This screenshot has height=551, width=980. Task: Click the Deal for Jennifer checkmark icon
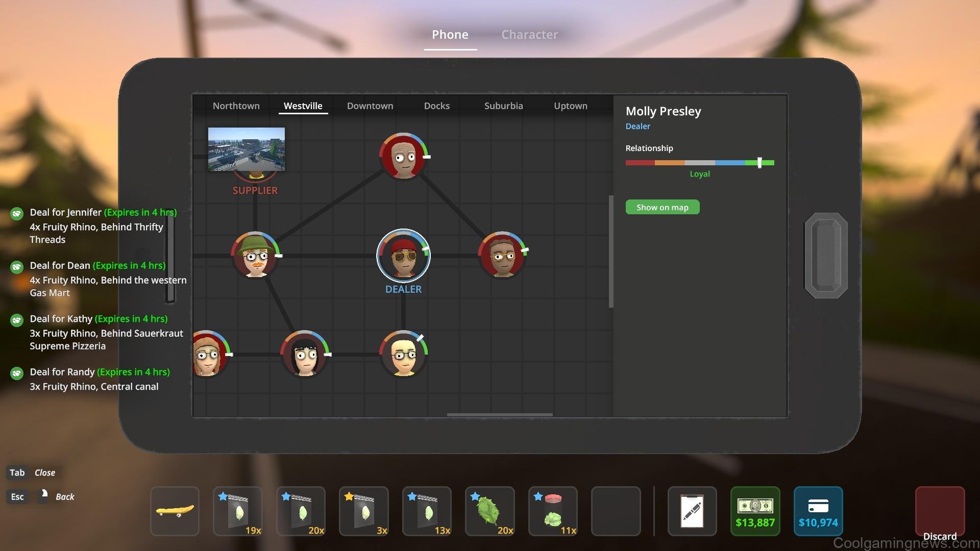point(16,213)
